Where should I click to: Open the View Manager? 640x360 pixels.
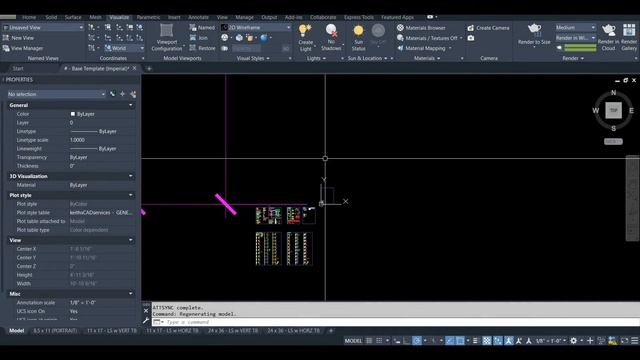(x=22, y=48)
